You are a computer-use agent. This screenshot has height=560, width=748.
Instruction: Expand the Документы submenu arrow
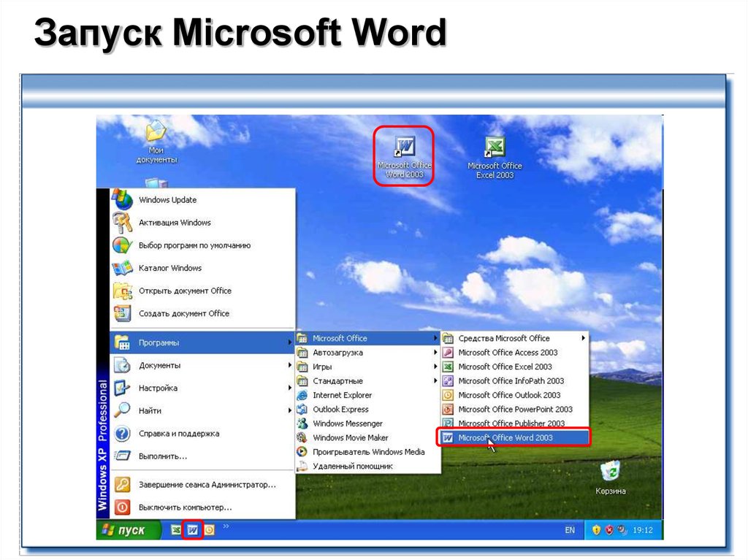point(289,365)
